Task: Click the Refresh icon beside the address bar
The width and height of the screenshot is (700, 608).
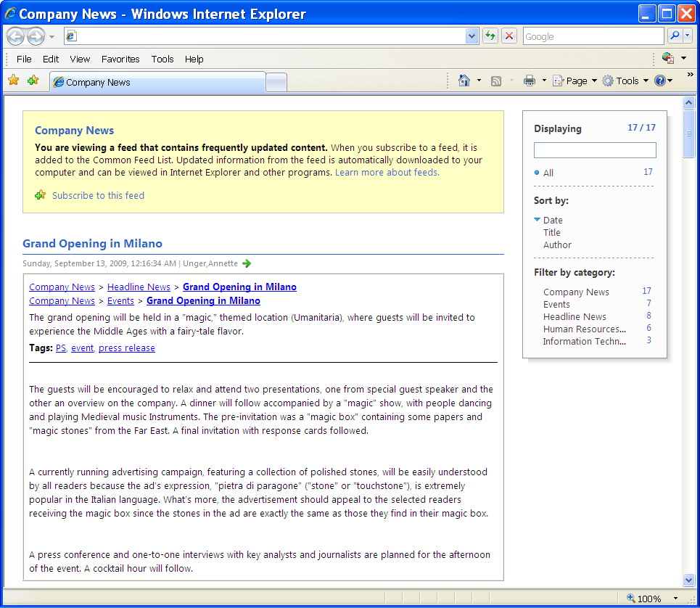Action: click(490, 35)
